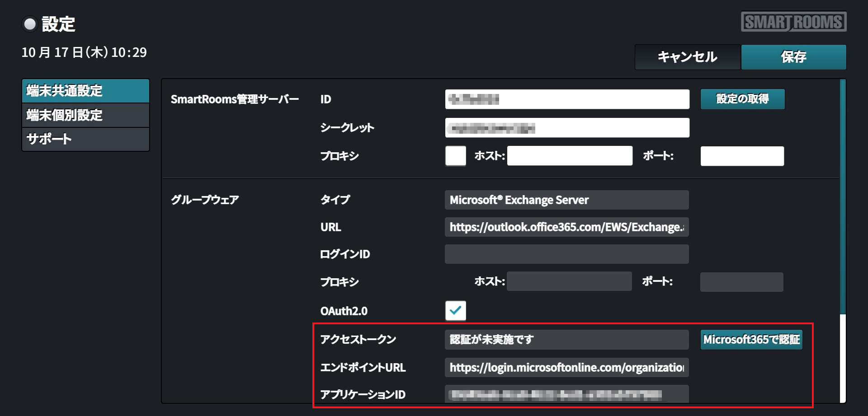Click the エンドポイントURL field
Viewport: 868px width, 416px height.
coord(566,368)
